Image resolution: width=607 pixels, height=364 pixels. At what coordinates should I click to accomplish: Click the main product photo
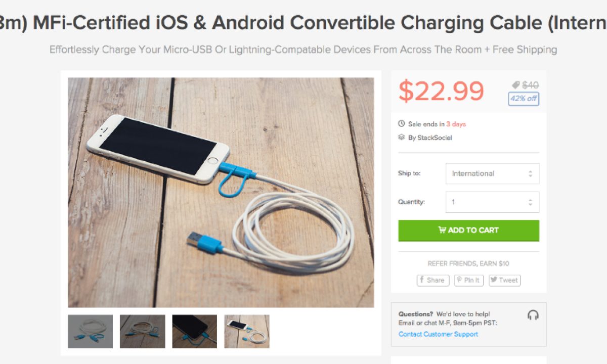221,192
